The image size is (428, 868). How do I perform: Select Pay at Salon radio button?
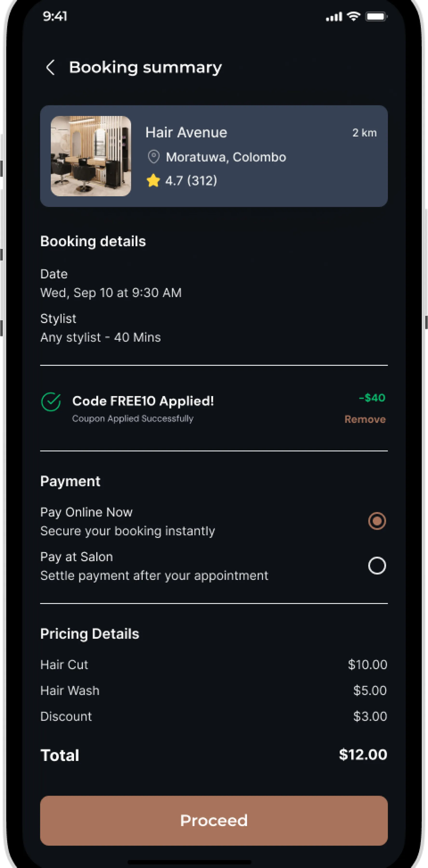coord(377,565)
